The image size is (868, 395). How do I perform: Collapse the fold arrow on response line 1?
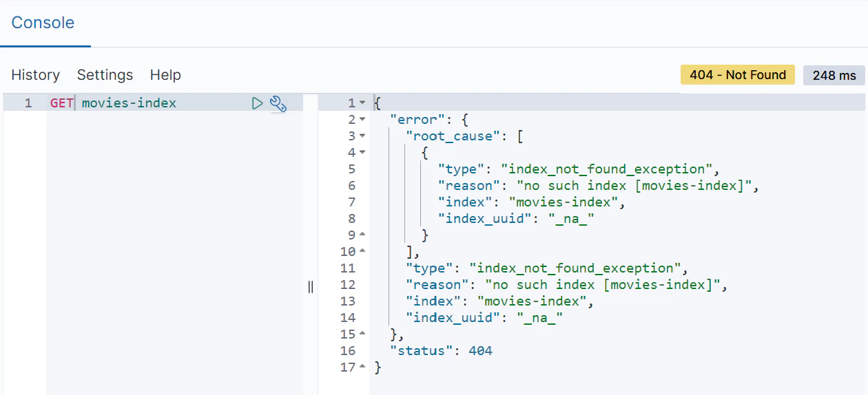click(363, 103)
